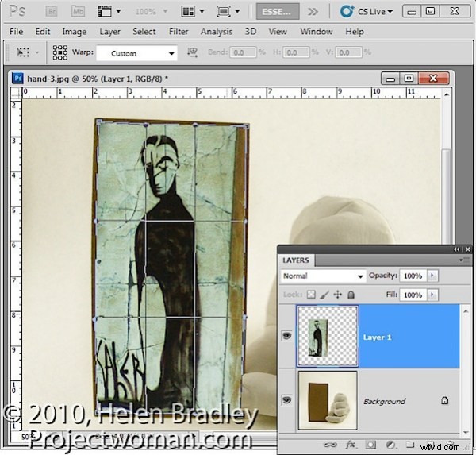Screen dimensions: 476x455
Task: Launch Adobe Bridge from the Br icon
Action: 52,12
